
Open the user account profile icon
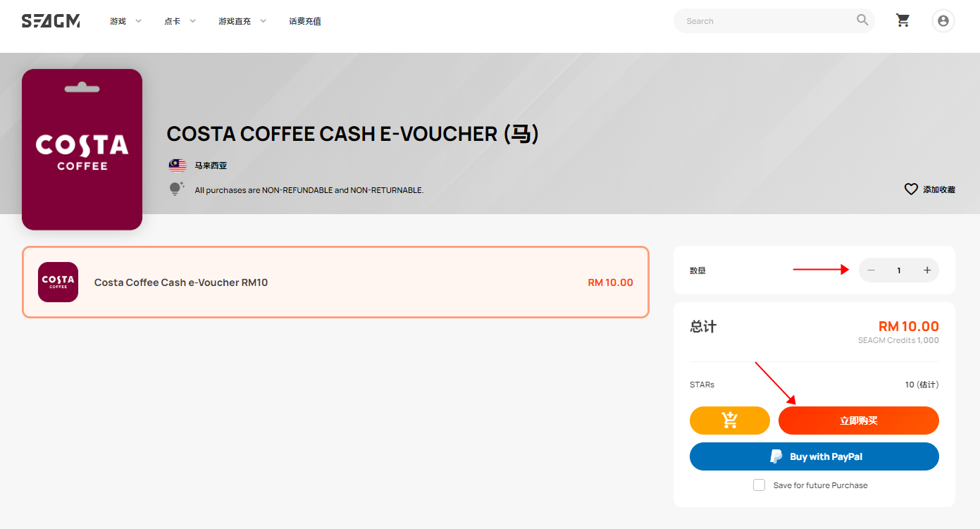(943, 20)
